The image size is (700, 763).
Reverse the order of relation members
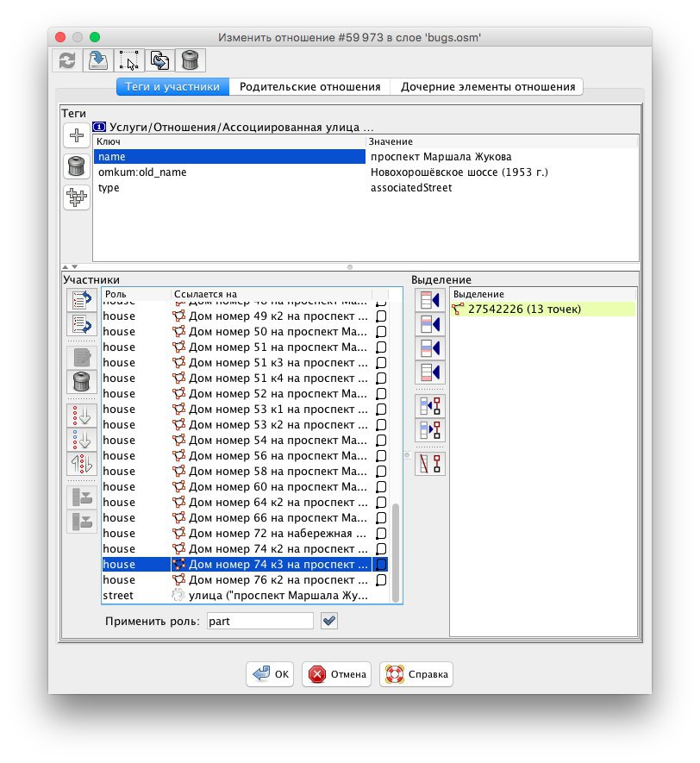pos(83,464)
